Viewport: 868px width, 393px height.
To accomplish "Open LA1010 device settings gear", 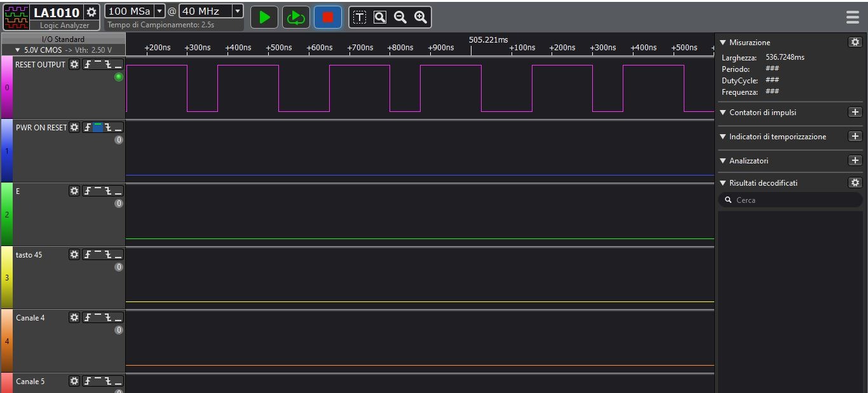I will point(92,12).
